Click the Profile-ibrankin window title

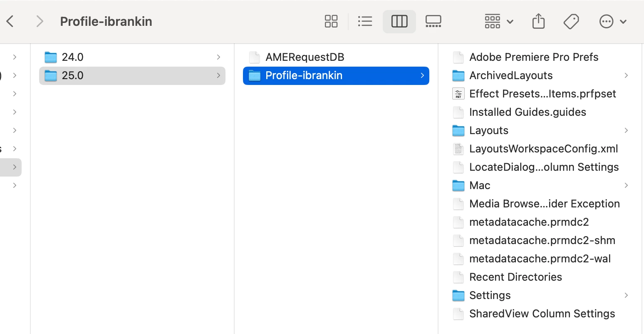coord(106,21)
